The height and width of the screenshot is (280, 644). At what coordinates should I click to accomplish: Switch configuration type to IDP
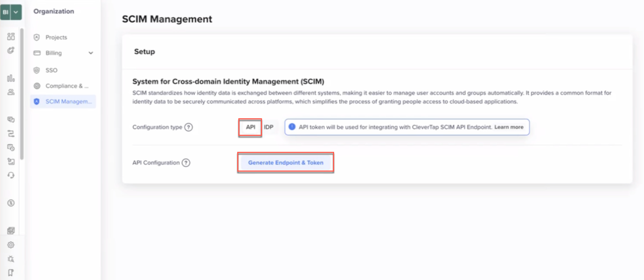269,127
